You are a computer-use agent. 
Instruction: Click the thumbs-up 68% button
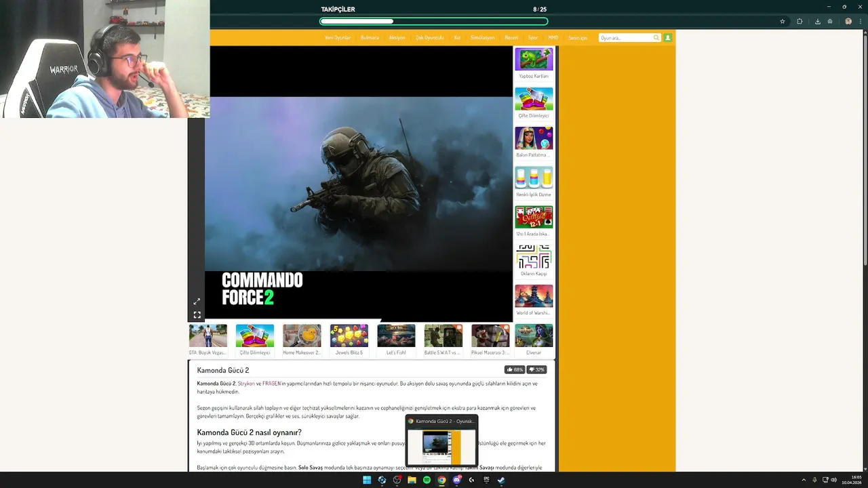[x=515, y=369]
